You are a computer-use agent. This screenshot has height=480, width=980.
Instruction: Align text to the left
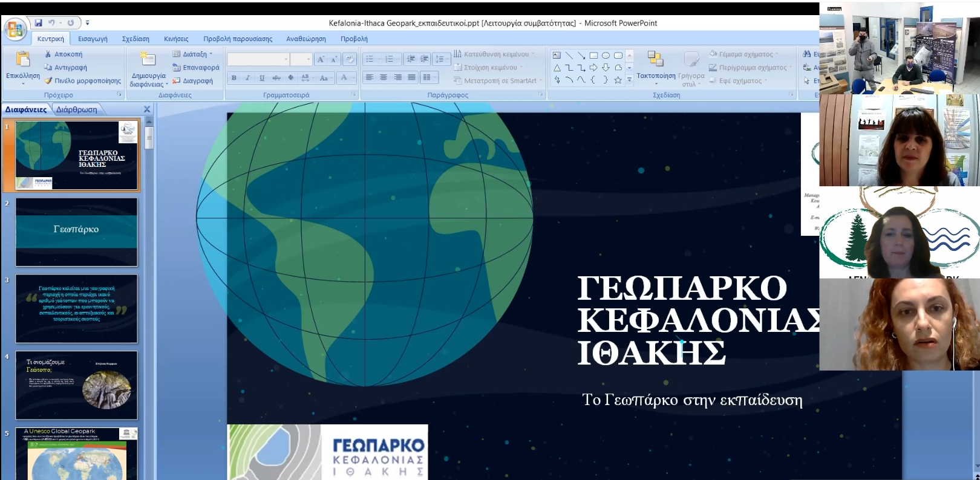pyautogui.click(x=370, y=77)
